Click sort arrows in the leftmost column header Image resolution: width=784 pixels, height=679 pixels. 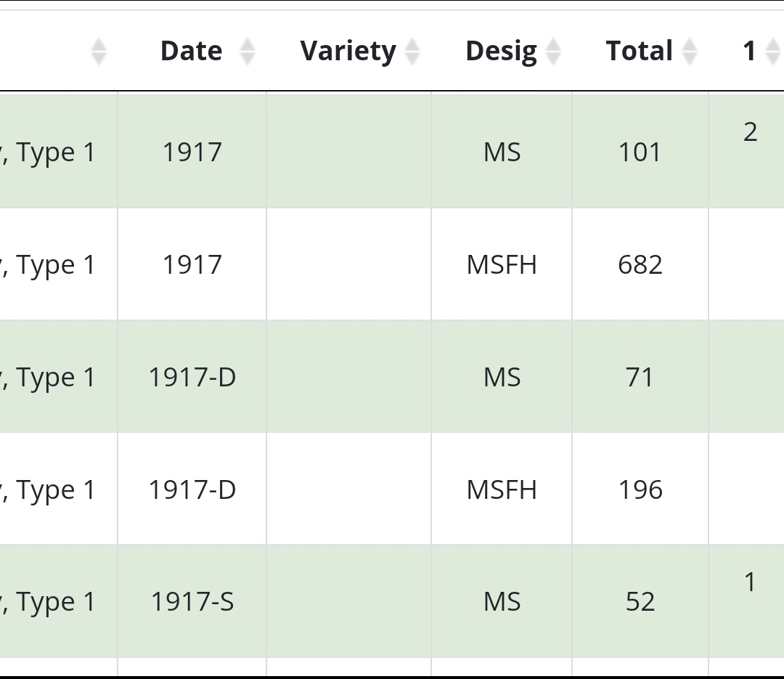click(x=99, y=52)
